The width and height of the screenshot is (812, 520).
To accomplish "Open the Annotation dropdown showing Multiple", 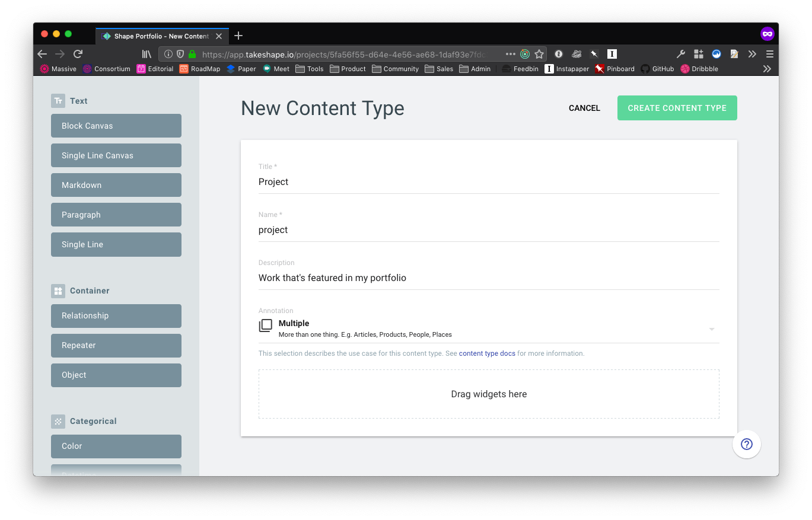I will point(489,329).
